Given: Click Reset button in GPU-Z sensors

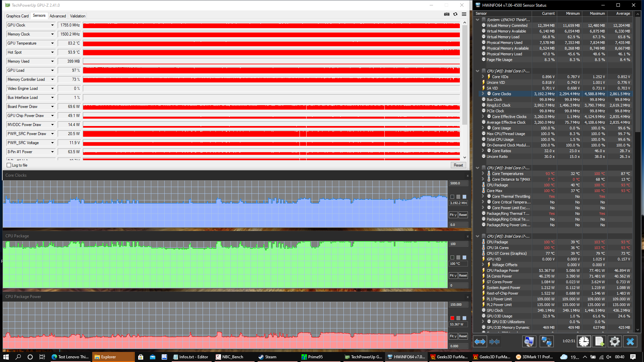Looking at the screenshot, I should (x=458, y=165).
